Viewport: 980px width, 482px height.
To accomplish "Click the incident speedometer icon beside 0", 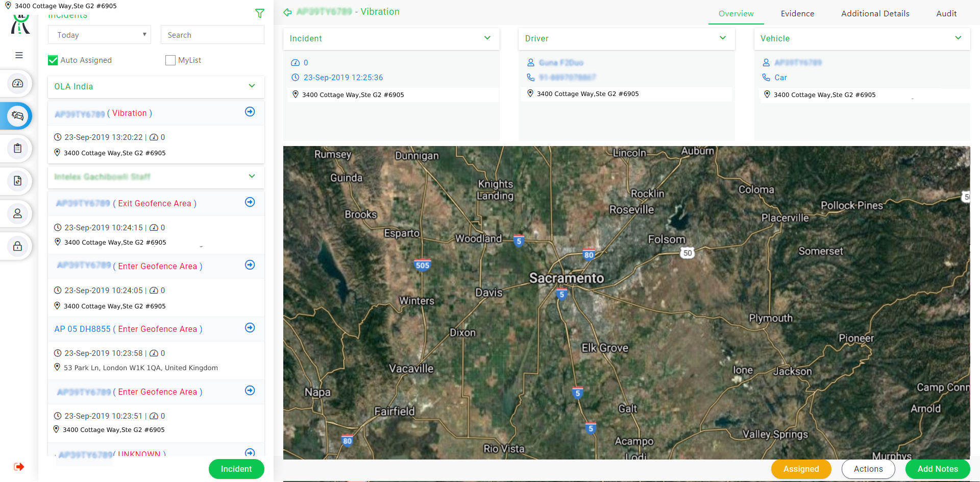I will pos(295,63).
